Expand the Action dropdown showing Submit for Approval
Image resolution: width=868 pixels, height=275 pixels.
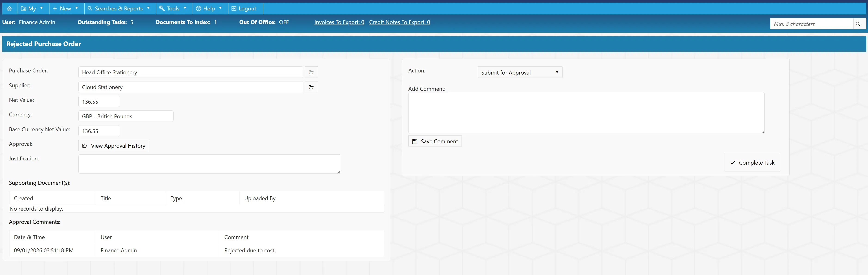pos(520,72)
